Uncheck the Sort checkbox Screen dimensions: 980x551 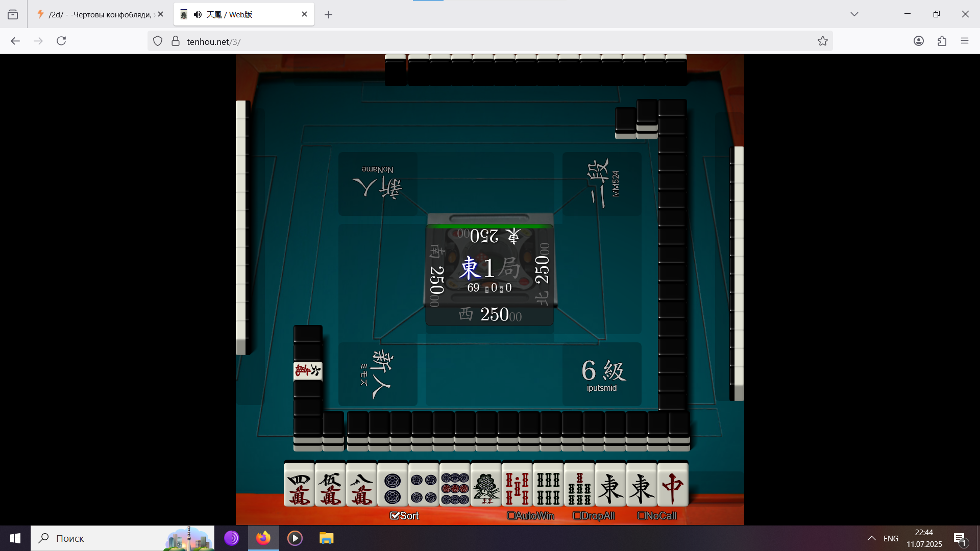click(x=395, y=516)
